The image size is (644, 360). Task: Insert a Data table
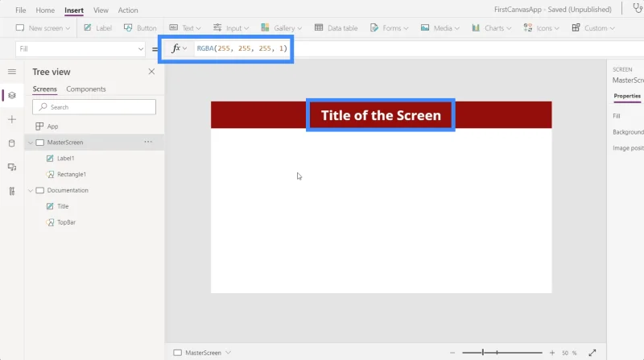(336, 28)
